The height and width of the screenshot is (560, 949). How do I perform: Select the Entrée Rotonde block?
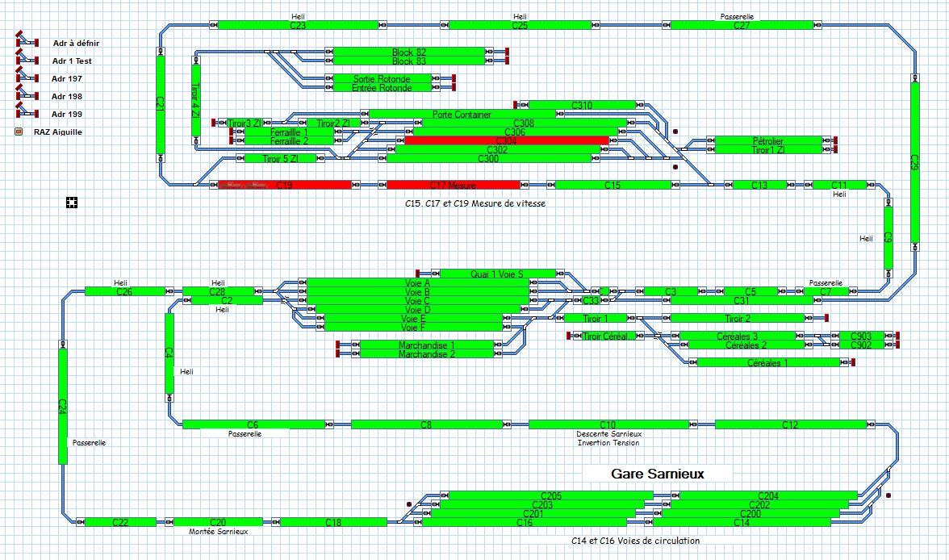[x=382, y=88]
